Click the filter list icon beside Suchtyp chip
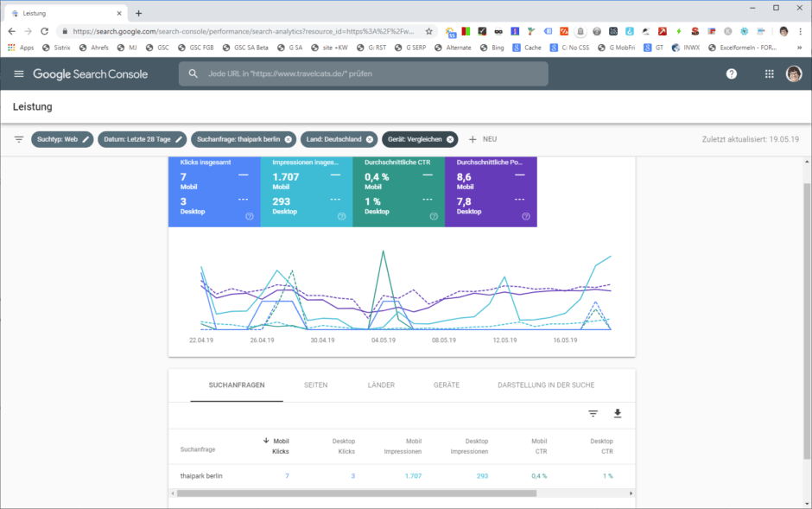 (19, 139)
